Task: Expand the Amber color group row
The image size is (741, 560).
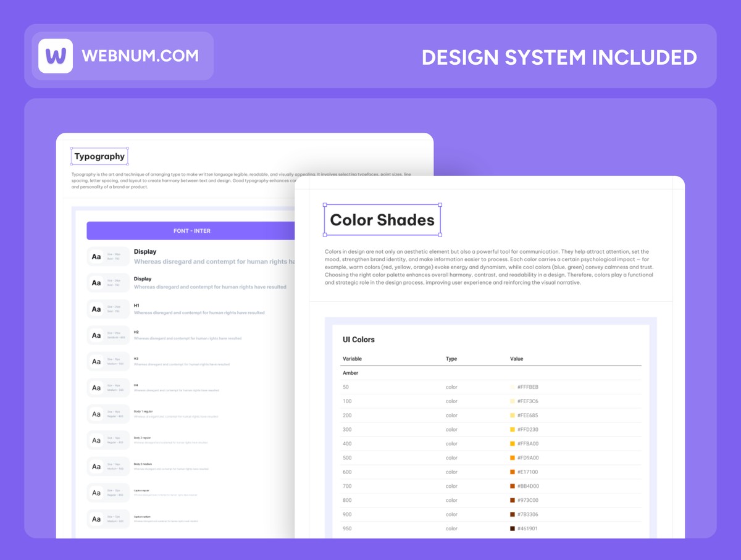Action: (x=350, y=373)
